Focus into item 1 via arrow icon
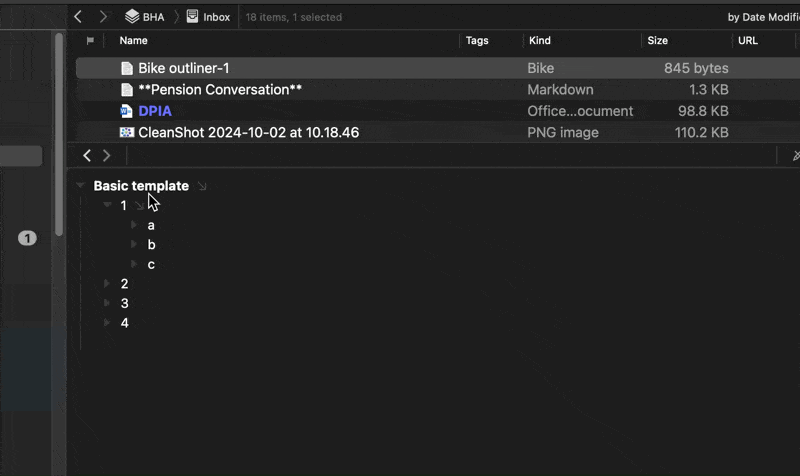Screen dimensions: 800x476 [139, 206]
